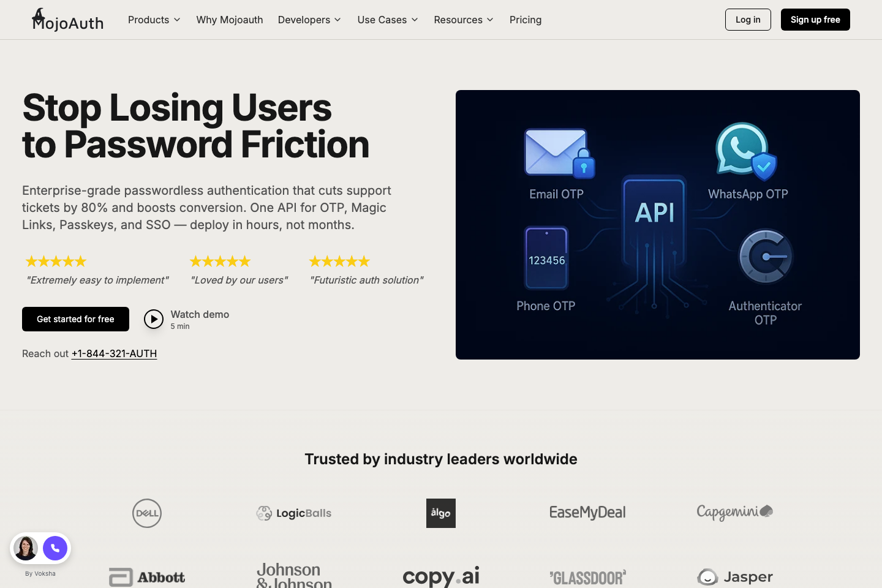Expand the Products dropdown menu

(154, 20)
